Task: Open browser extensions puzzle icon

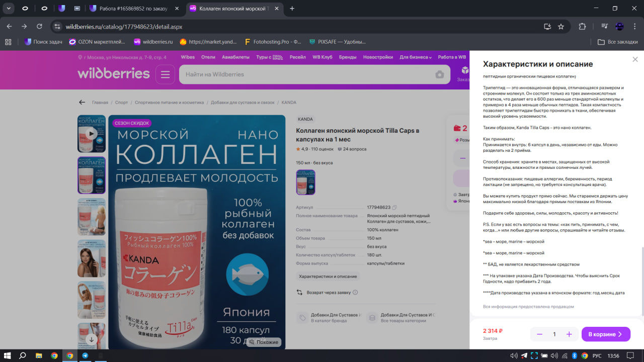Action: [x=582, y=27]
